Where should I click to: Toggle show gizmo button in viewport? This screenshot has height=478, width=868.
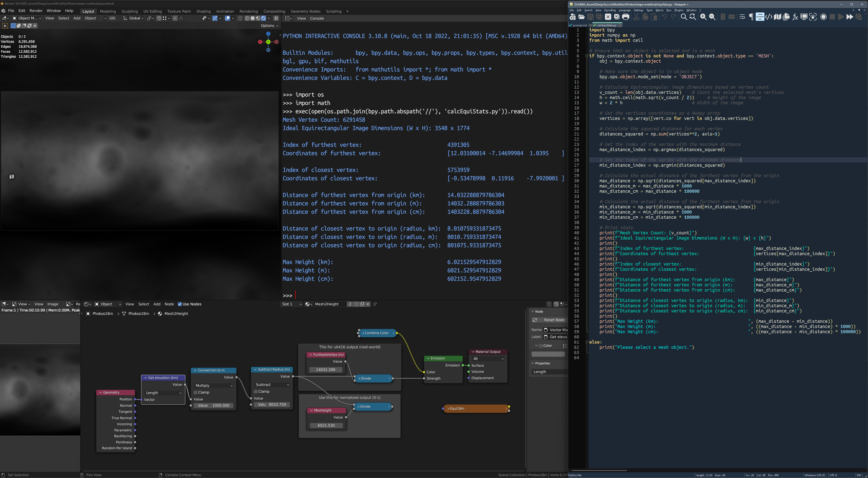coord(215,18)
